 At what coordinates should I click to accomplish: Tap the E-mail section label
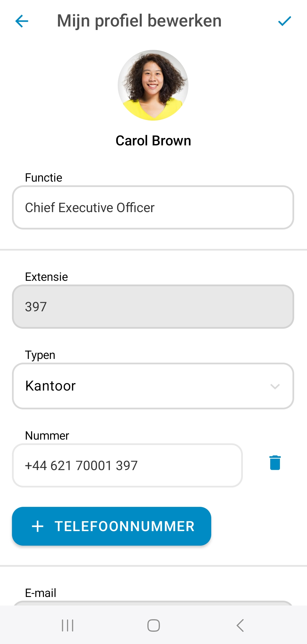click(x=40, y=593)
